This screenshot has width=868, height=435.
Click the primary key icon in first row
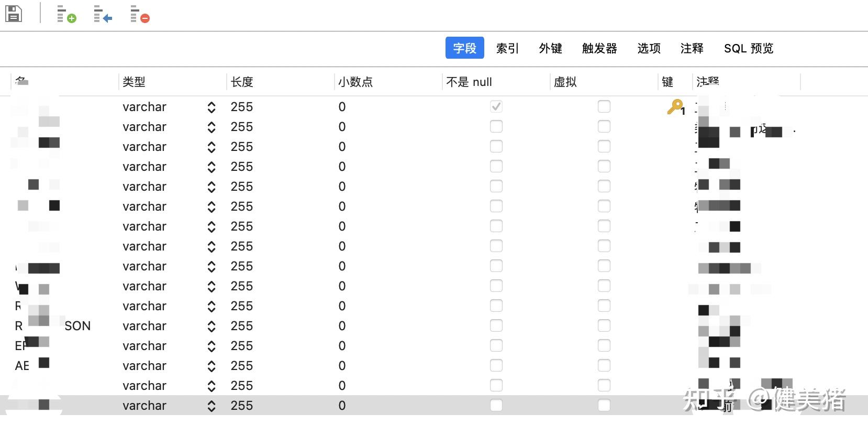pyautogui.click(x=675, y=107)
